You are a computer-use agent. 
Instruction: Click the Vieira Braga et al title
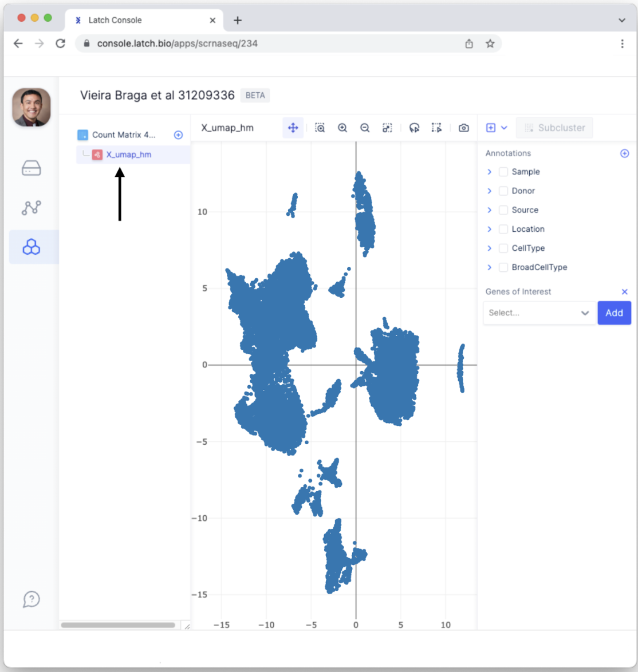pos(157,95)
